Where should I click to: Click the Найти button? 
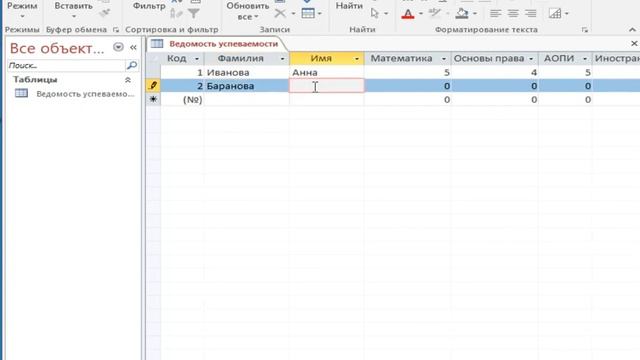(349, 6)
